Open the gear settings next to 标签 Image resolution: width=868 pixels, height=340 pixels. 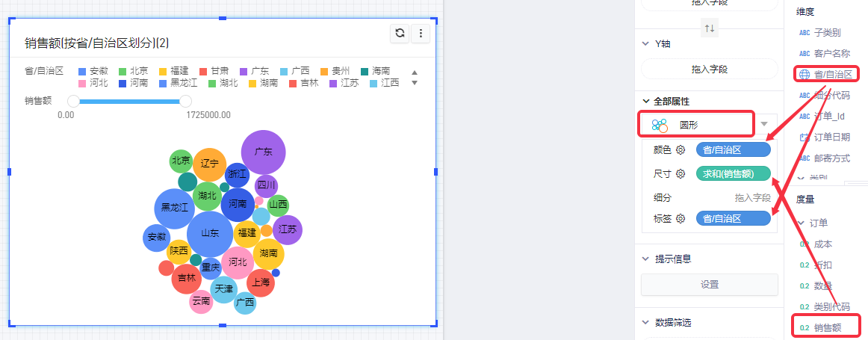pyautogui.click(x=681, y=218)
